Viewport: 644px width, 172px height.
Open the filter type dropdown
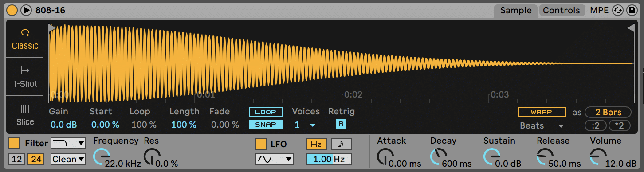68,143
